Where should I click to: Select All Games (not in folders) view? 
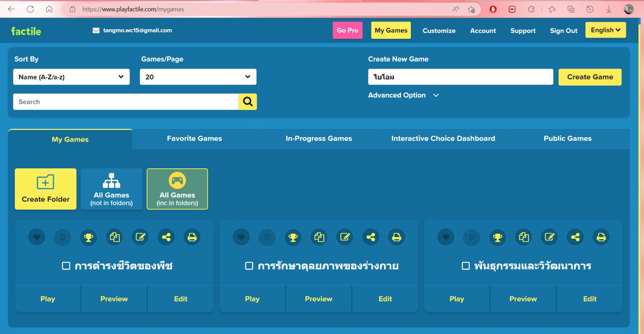(111, 189)
